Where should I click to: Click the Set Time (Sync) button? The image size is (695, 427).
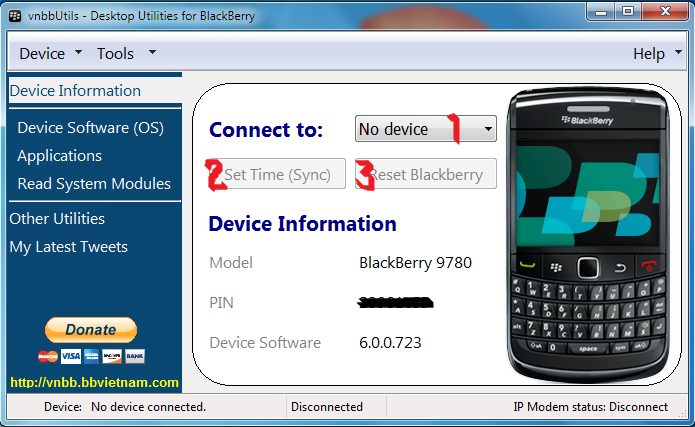275,174
